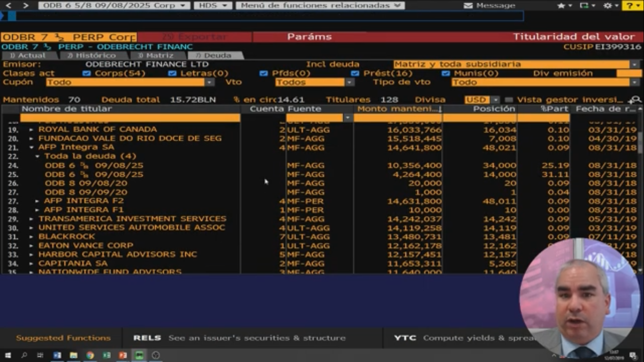
Task: Switch to the Bloomberg taskbar app
Action: pos(140,355)
